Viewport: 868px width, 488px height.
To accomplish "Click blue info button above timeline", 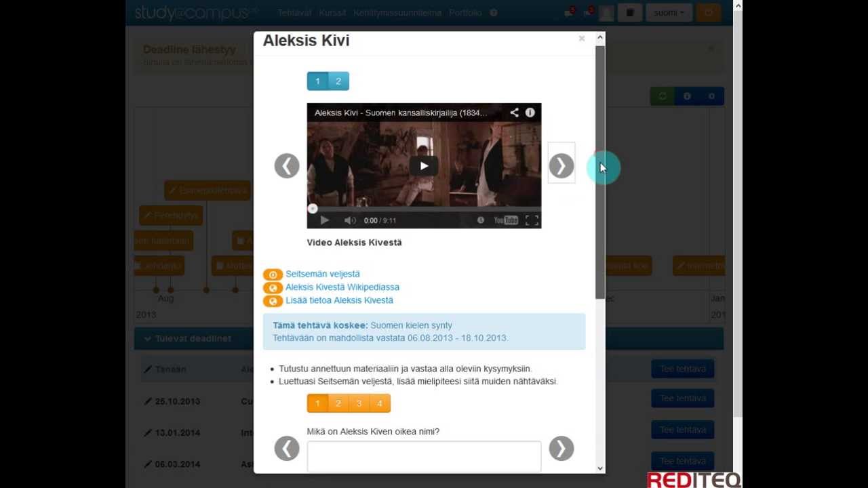I will (687, 96).
